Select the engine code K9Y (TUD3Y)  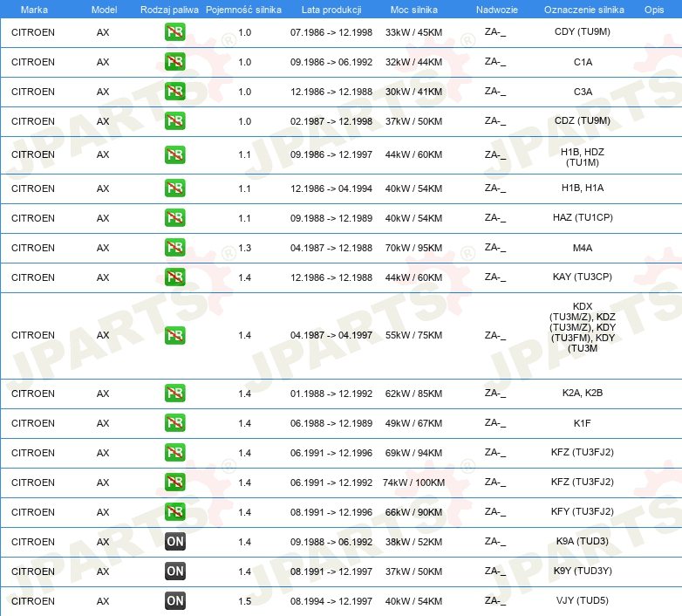(583, 571)
